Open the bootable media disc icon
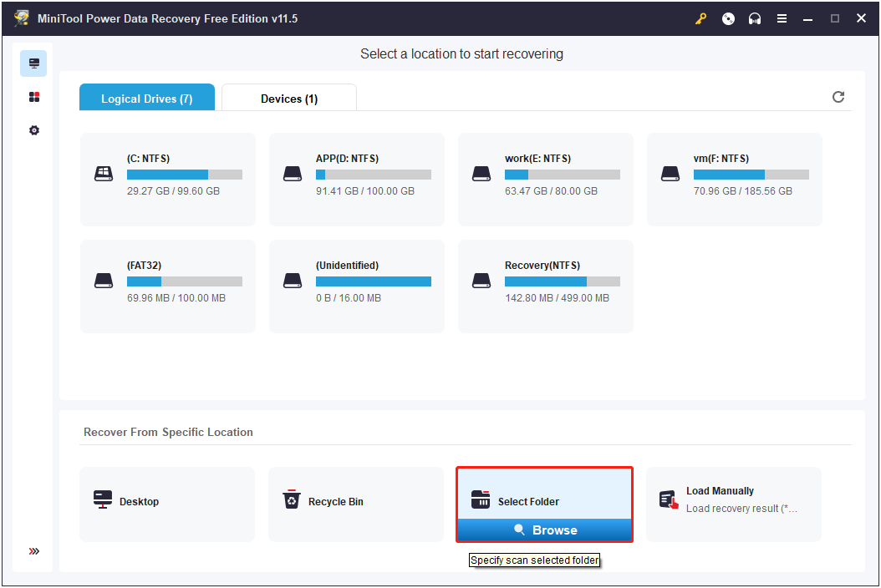 click(x=728, y=18)
